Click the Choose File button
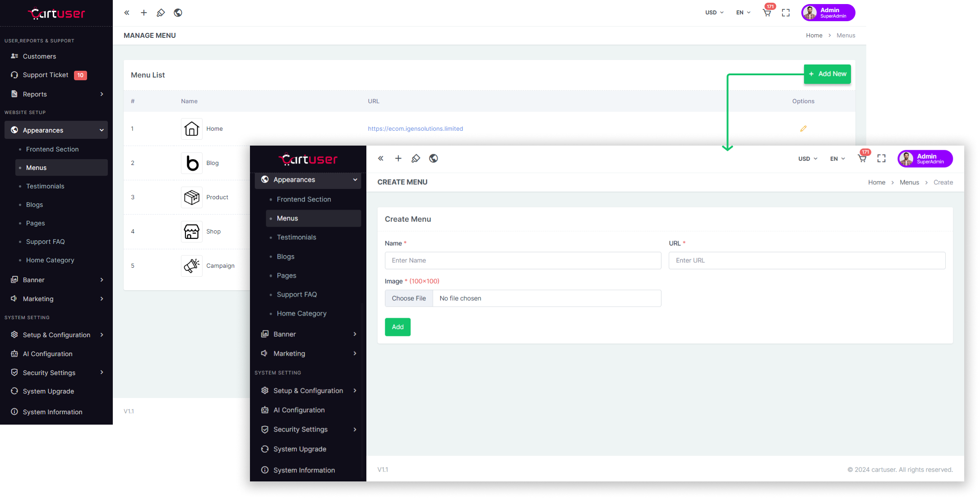This screenshot has width=980, height=499. (x=409, y=298)
